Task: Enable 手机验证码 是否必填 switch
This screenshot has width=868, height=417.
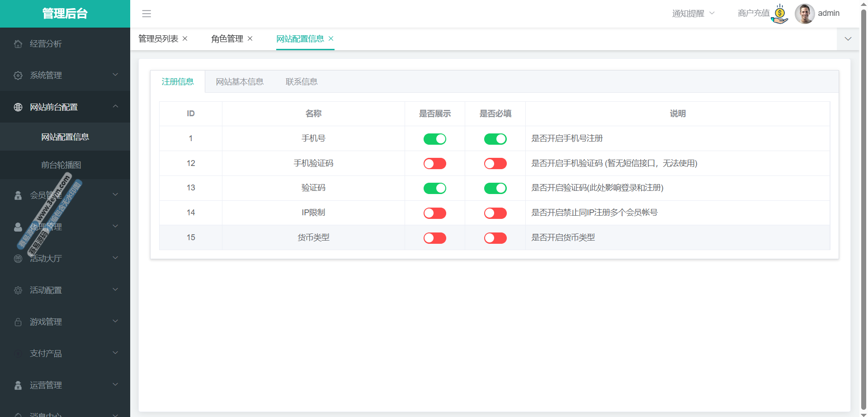Action: coord(495,164)
